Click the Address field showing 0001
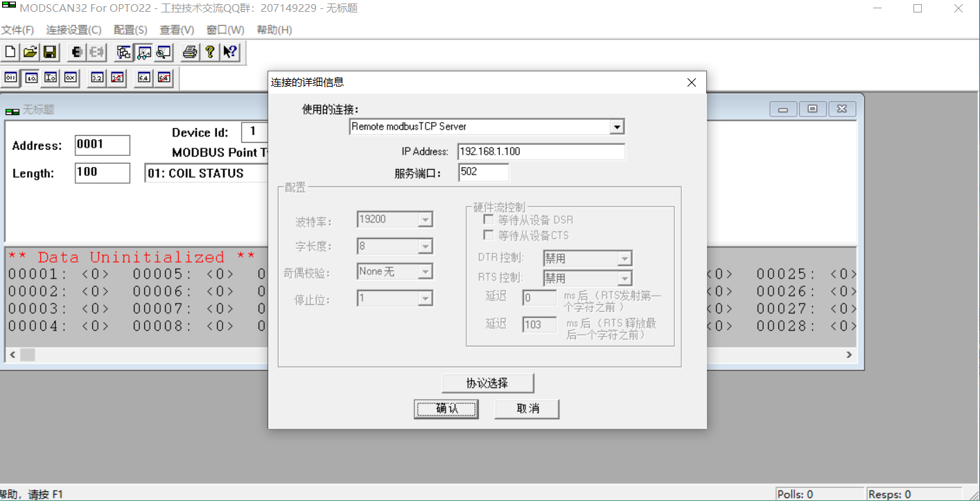The image size is (980, 503). (102, 145)
